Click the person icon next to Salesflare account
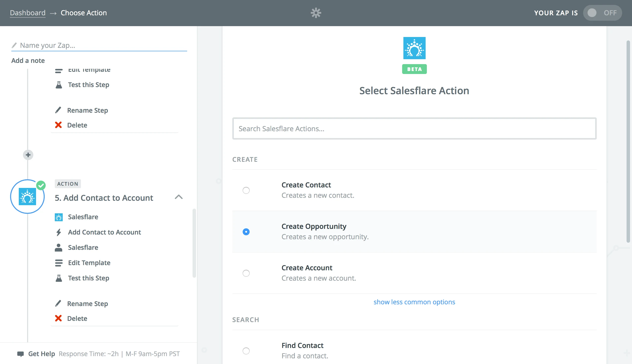 59,248
